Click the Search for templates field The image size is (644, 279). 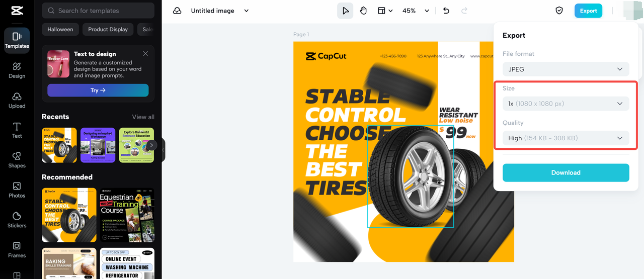[98, 11]
